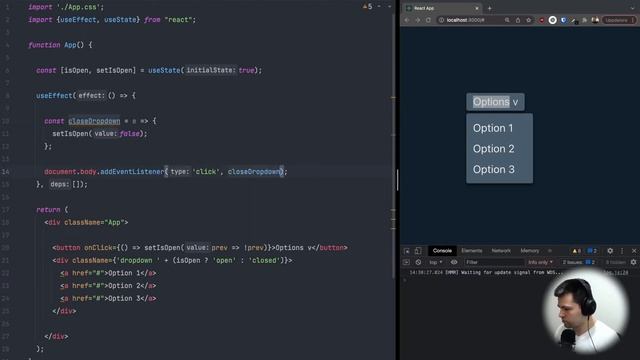Click the useEffect call on line 8
The image size is (640, 360).
point(54,96)
